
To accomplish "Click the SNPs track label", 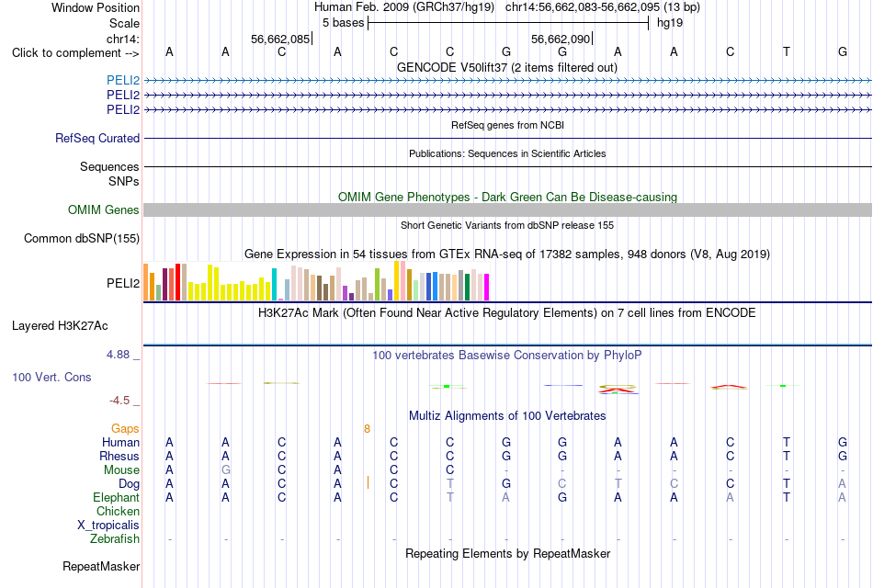I will (124, 182).
